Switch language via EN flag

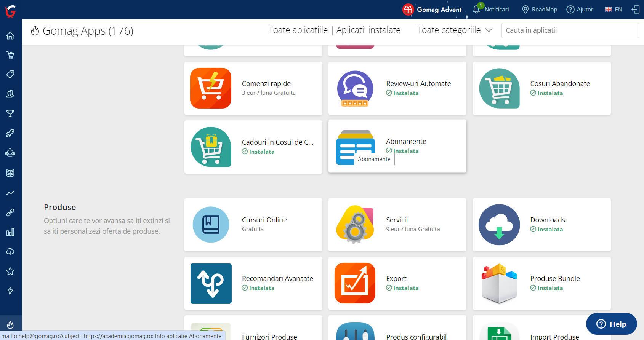tap(614, 10)
